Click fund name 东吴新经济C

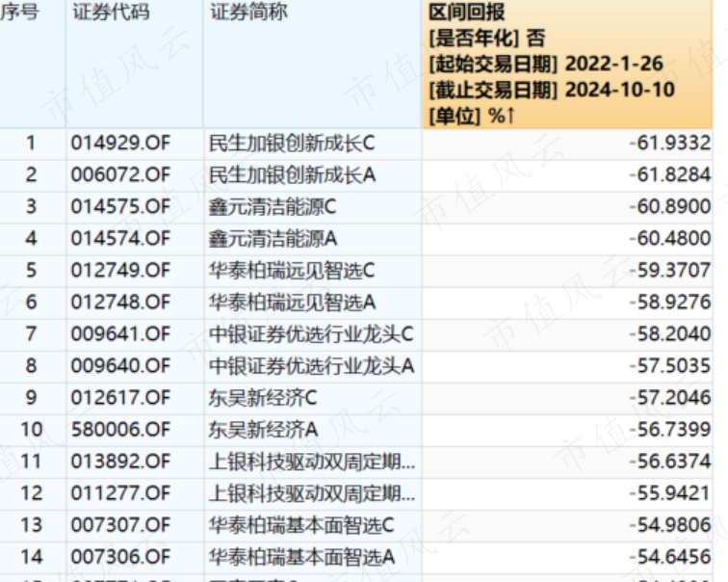coord(263,397)
